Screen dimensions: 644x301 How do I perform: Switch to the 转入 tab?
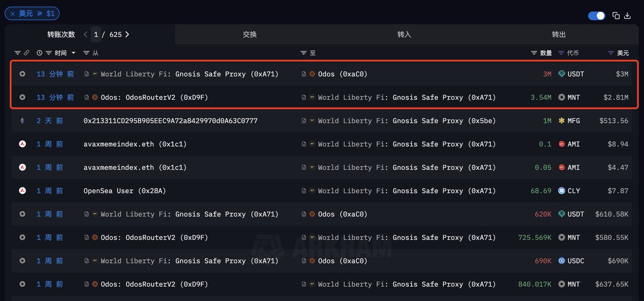click(404, 34)
